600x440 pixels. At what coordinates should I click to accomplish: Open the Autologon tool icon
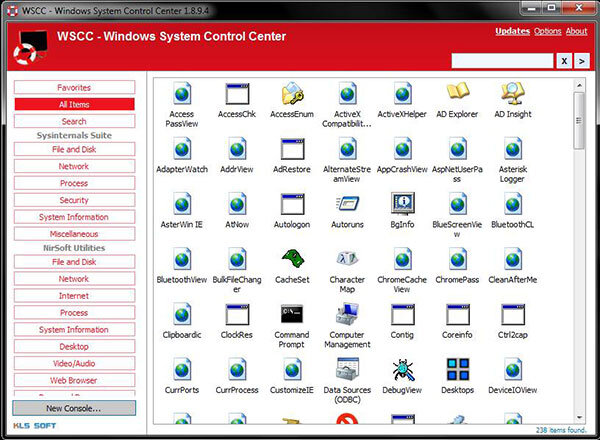click(292, 204)
